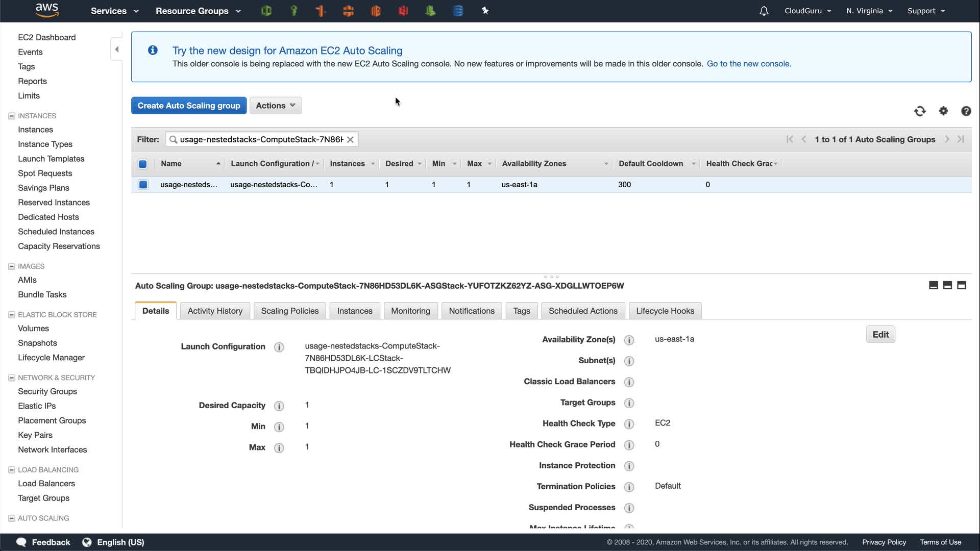980x551 pixels.
Task: Clear the filter with the X icon
Action: click(350, 139)
